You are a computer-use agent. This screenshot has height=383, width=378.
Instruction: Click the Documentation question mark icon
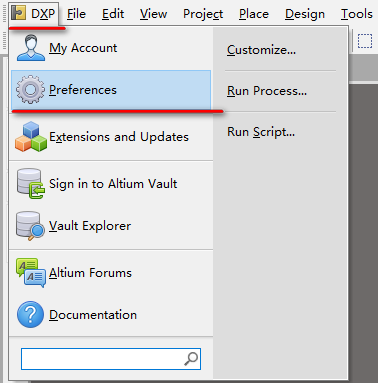coord(30,315)
